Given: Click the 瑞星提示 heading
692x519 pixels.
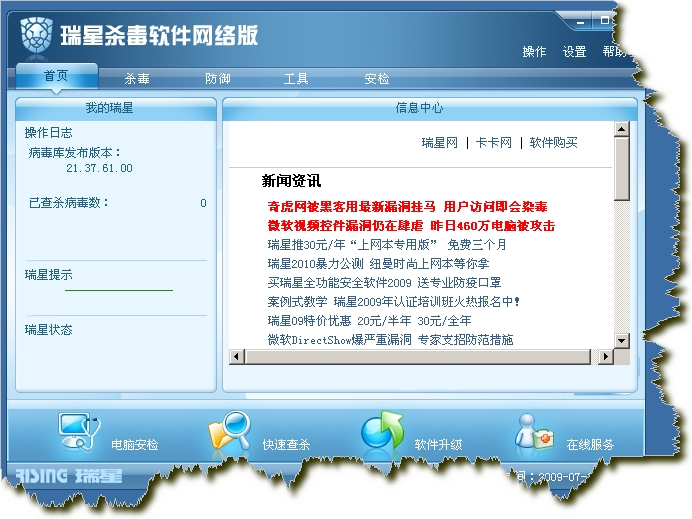Looking at the screenshot, I should 49,275.
